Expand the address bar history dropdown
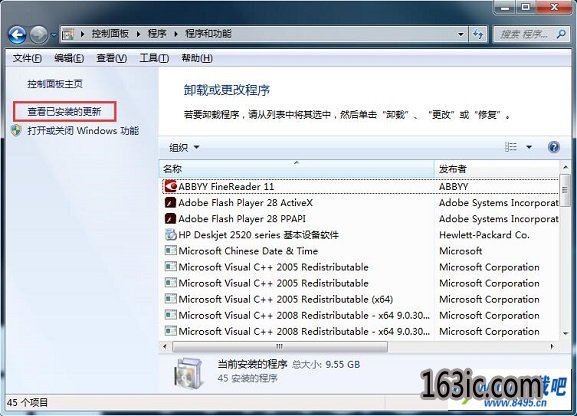Screen dimensions: 577x416 pyautogui.click(x=461, y=35)
